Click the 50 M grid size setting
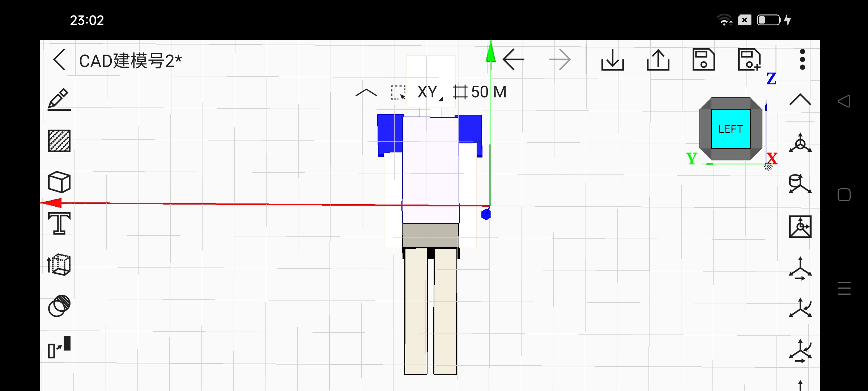 point(480,92)
